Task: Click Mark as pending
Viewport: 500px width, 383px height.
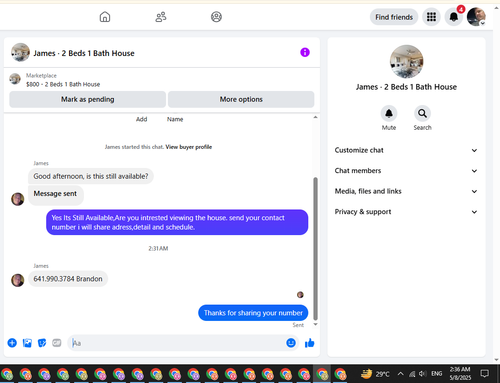Action: click(87, 99)
